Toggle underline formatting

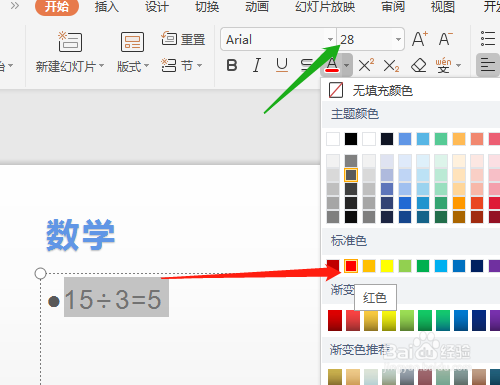(x=282, y=65)
